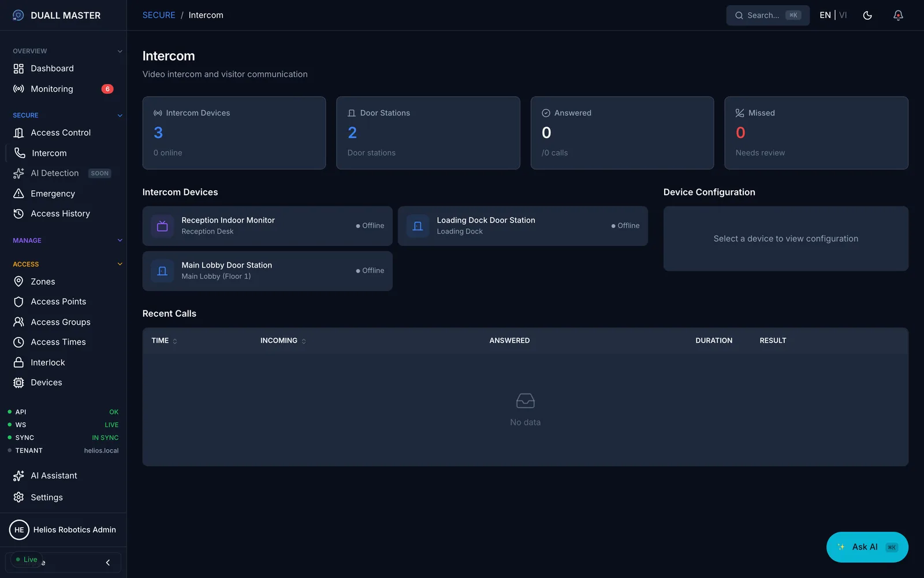Click the SECURE breadcrumb link
Viewport: 924px width, 578px height.
pyautogui.click(x=159, y=15)
